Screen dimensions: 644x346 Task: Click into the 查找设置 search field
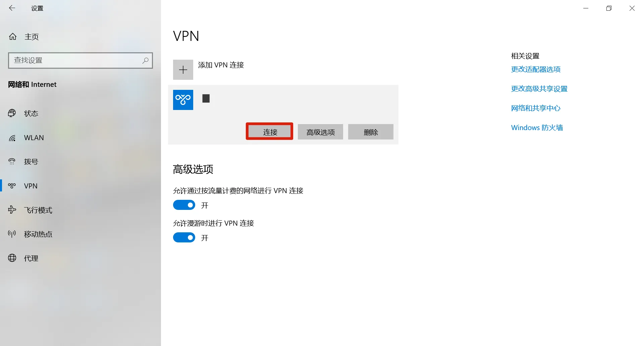[x=80, y=60]
